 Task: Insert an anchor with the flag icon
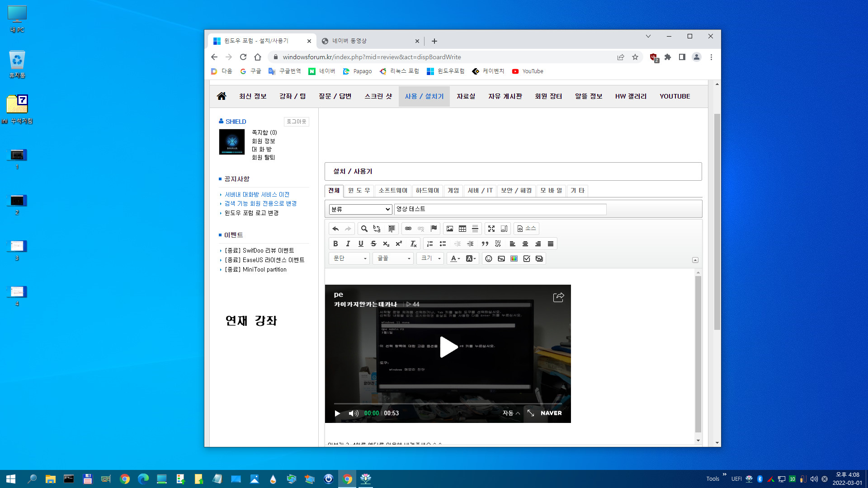[434, 229]
